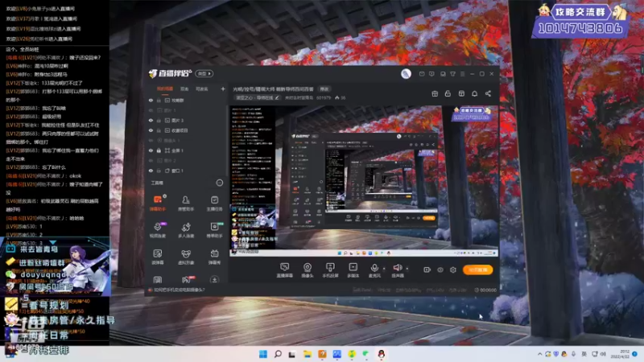644x362 pixels.
Task: Open stream settings gear icon
Action: [x=453, y=269]
